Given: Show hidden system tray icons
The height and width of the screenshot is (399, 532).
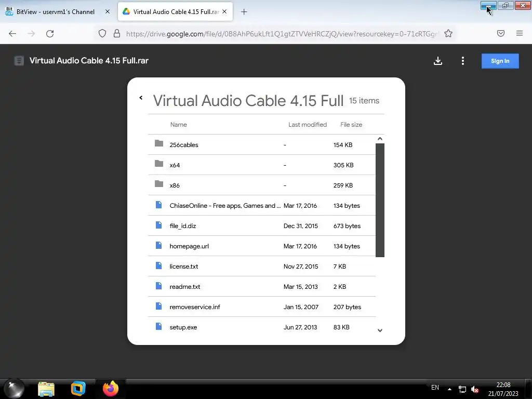Looking at the screenshot, I should (449, 389).
